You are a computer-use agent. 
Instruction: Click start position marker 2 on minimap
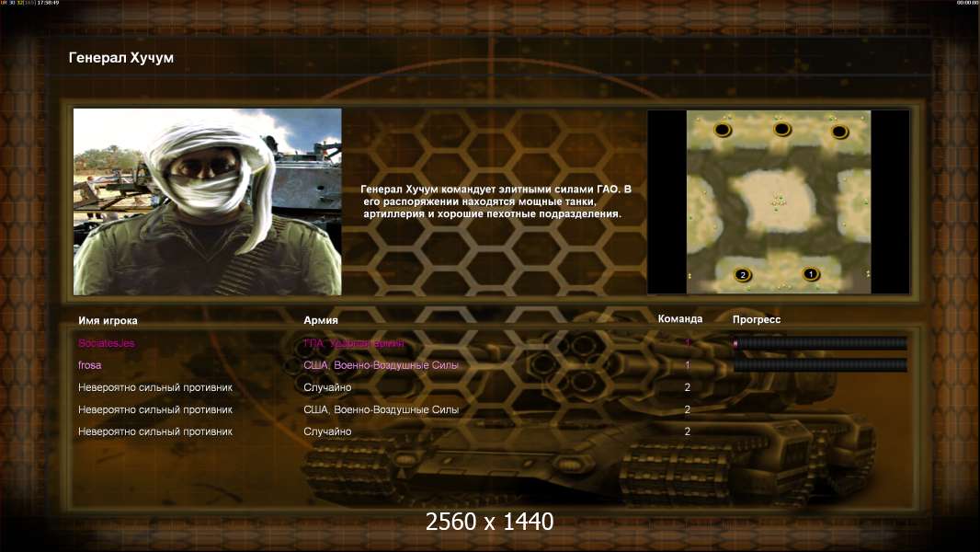[x=743, y=274]
